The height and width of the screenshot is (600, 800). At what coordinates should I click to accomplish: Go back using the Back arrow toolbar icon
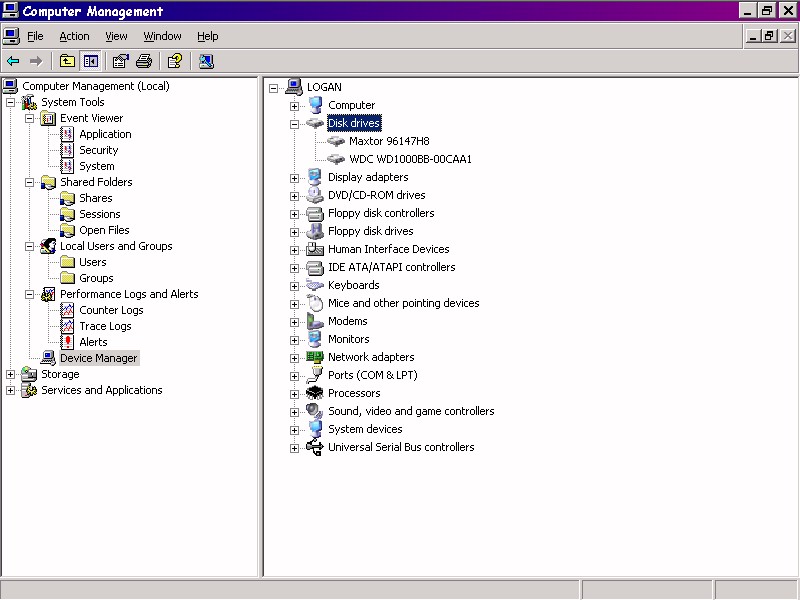pyautogui.click(x=13, y=62)
